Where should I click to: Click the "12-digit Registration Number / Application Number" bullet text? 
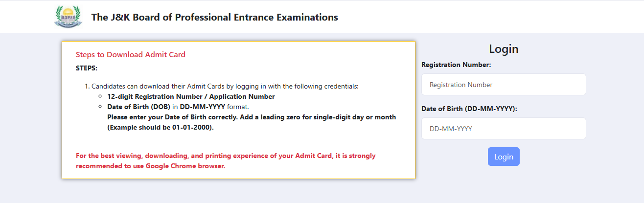click(191, 96)
